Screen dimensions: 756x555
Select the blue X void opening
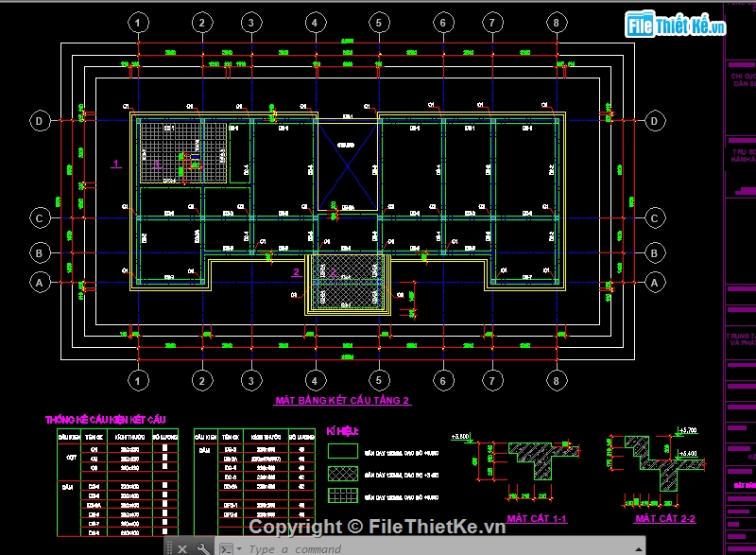[x=347, y=166]
